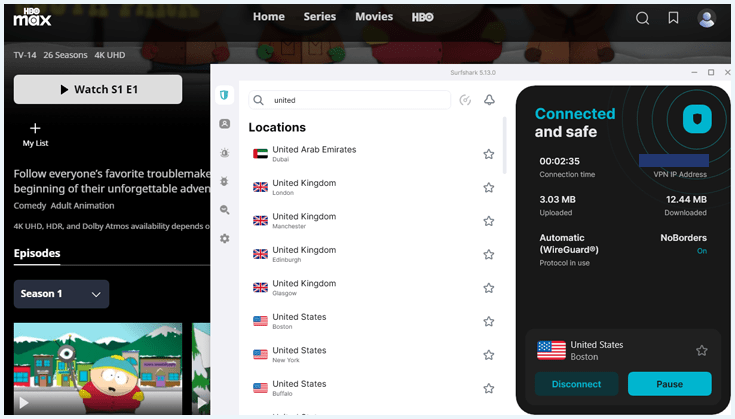The width and height of the screenshot is (735, 419).
Task: Select United Kingdom Edinburgh location
Action: click(373, 254)
